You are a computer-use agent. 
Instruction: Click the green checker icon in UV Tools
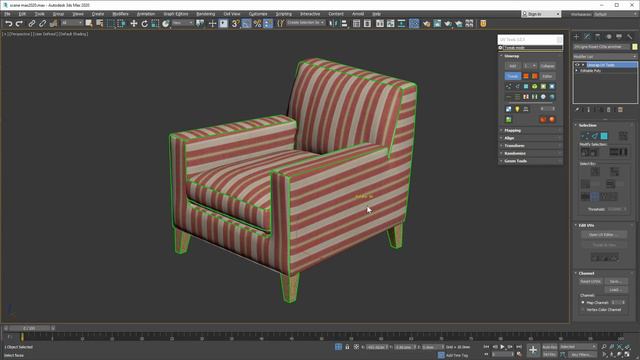(509, 120)
